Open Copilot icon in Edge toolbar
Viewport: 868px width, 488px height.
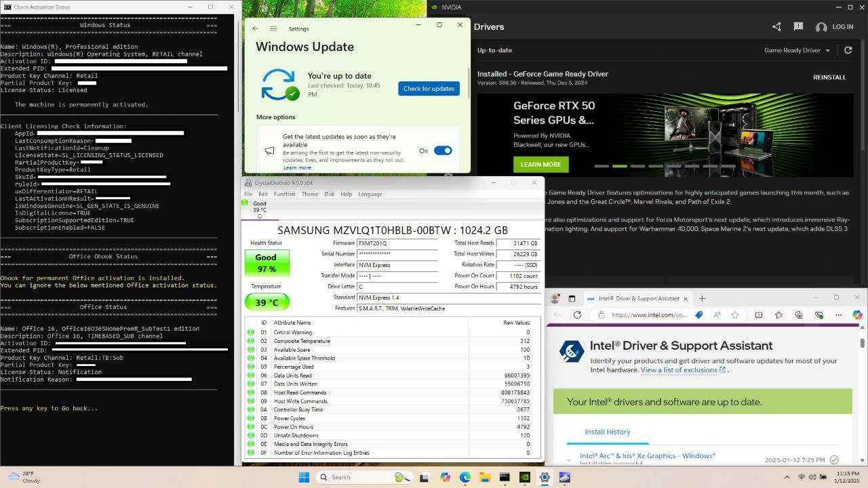click(857, 314)
